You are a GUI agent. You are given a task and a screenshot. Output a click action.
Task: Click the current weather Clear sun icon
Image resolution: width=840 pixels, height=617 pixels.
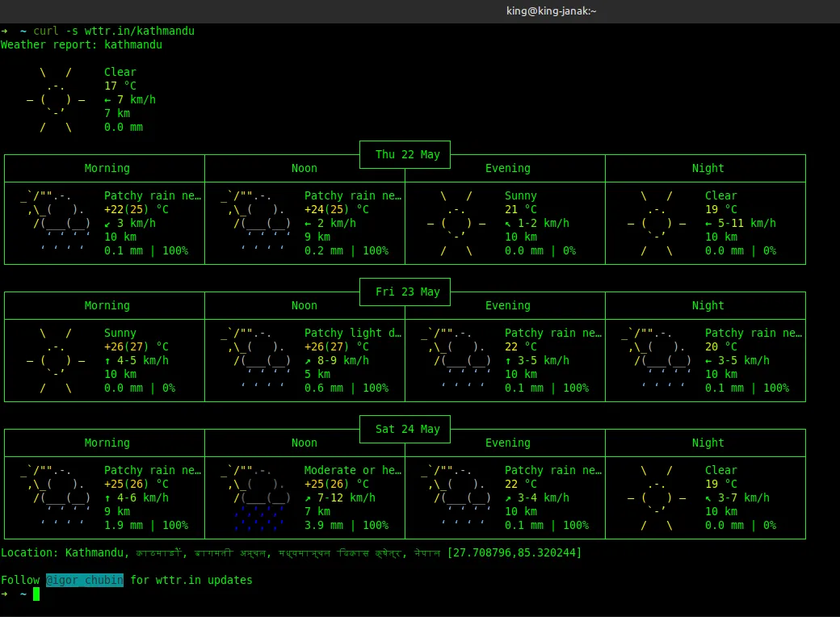coord(56,100)
